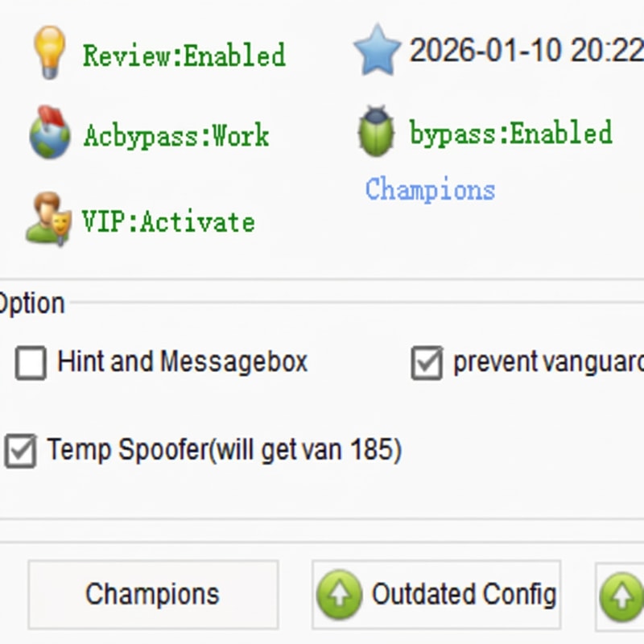Click the Option group heading
This screenshot has height=644, width=644.
[x=31, y=304]
